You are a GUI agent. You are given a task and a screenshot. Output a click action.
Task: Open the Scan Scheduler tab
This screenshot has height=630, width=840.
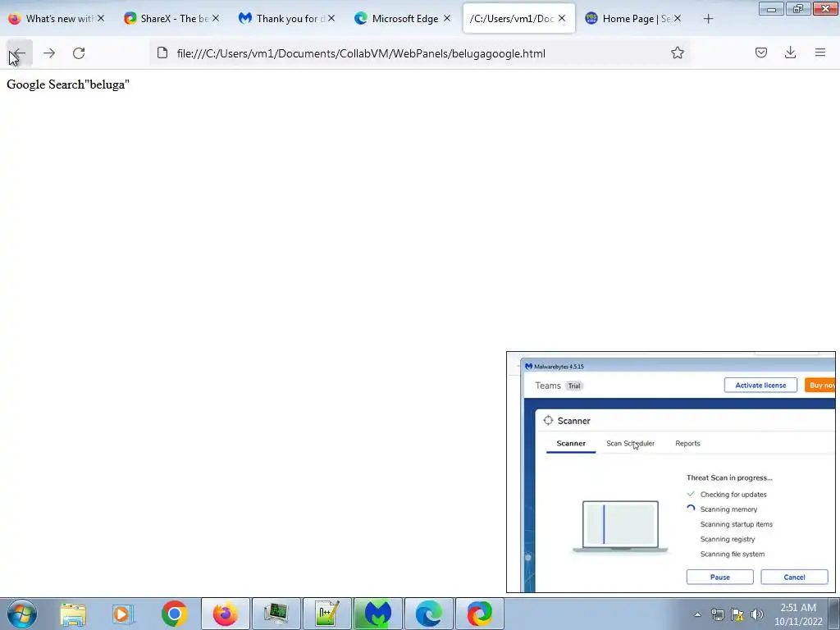point(630,444)
